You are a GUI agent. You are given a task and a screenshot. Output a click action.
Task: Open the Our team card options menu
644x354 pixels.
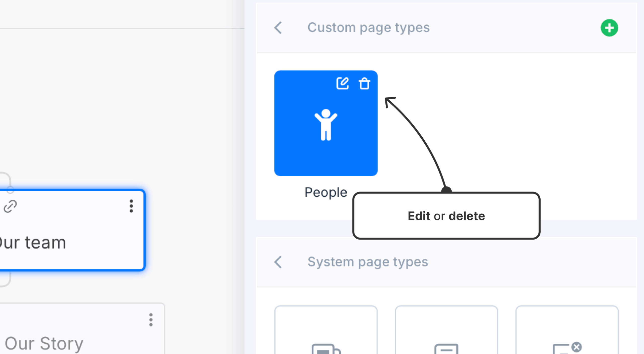click(x=131, y=206)
